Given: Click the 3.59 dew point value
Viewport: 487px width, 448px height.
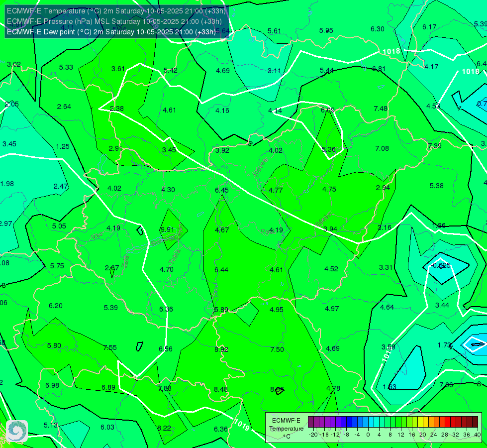Looking at the screenshot, I should click(388, 347).
